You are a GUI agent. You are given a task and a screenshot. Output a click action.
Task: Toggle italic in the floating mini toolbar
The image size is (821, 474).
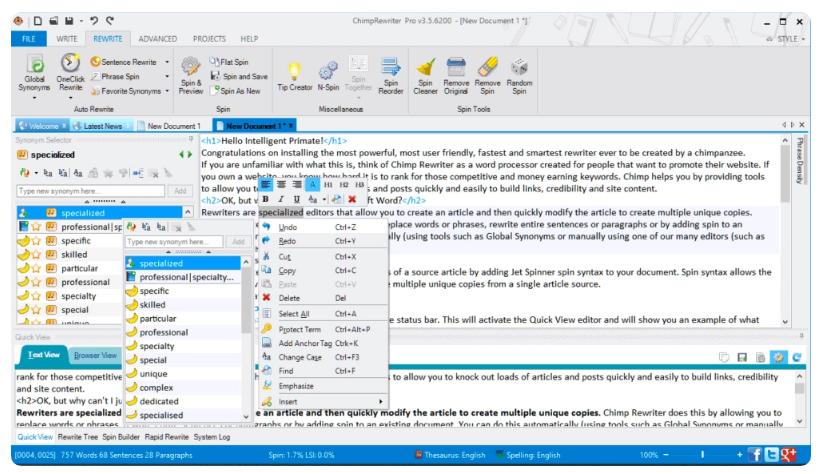click(x=279, y=199)
